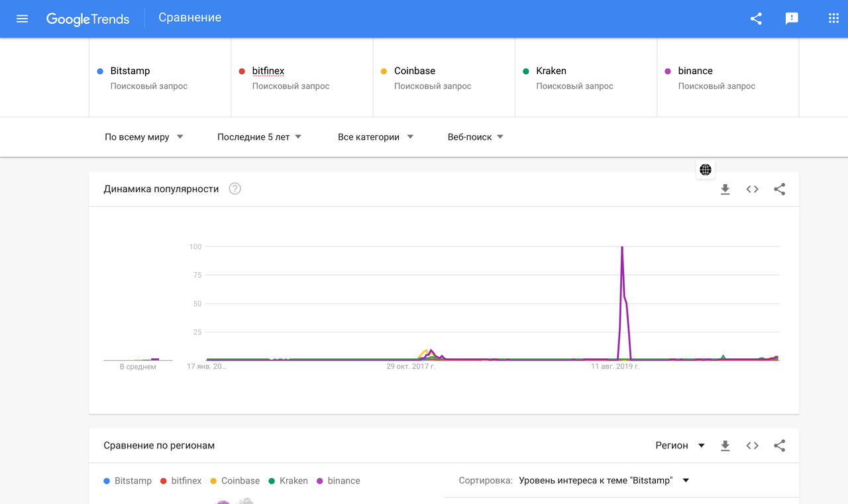Click the В среднем average bars

(x=138, y=360)
